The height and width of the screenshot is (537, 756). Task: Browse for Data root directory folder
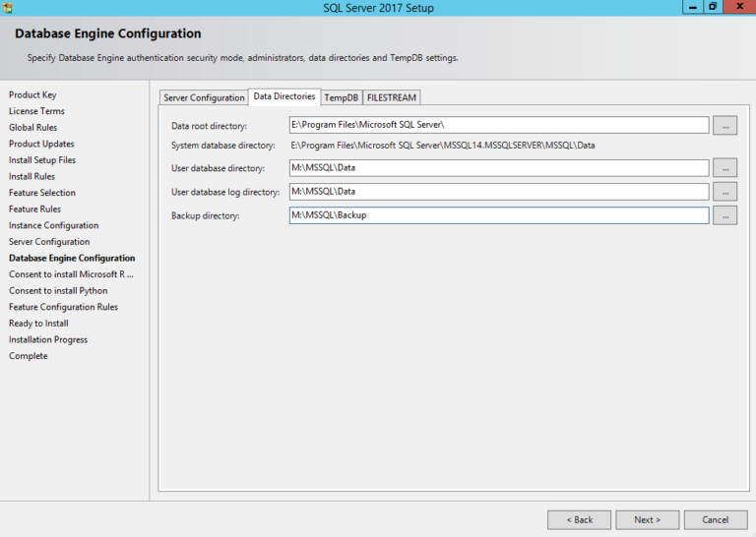pyautogui.click(x=725, y=126)
